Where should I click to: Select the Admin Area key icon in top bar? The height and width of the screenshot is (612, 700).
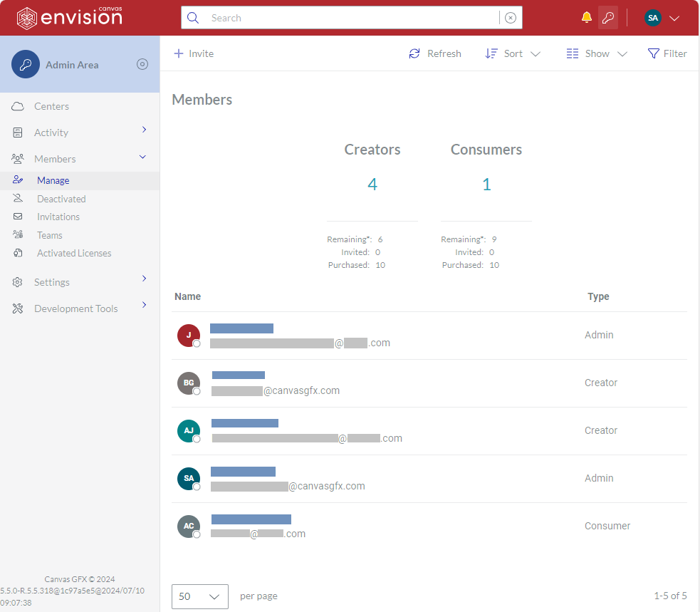(x=607, y=17)
